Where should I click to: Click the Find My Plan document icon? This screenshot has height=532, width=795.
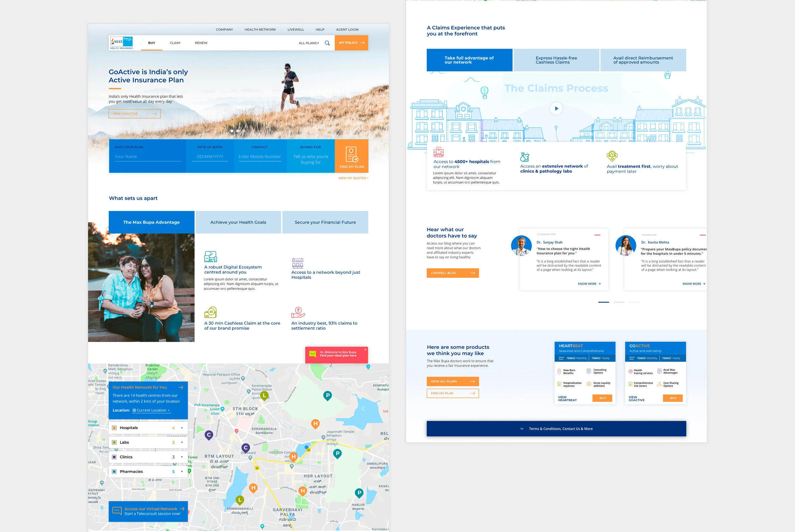(x=351, y=154)
